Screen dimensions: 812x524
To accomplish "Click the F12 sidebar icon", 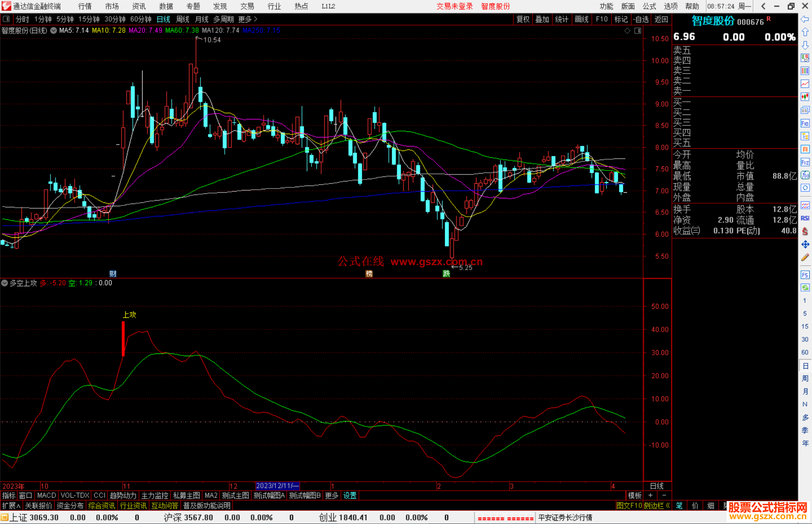I will point(805,162).
